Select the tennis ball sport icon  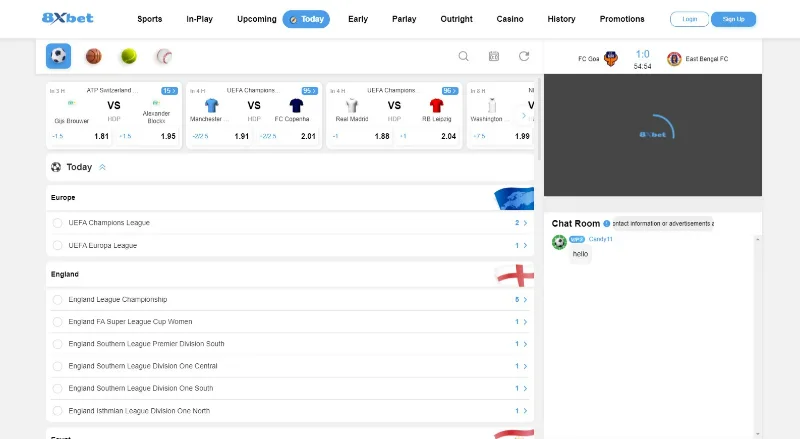point(129,56)
